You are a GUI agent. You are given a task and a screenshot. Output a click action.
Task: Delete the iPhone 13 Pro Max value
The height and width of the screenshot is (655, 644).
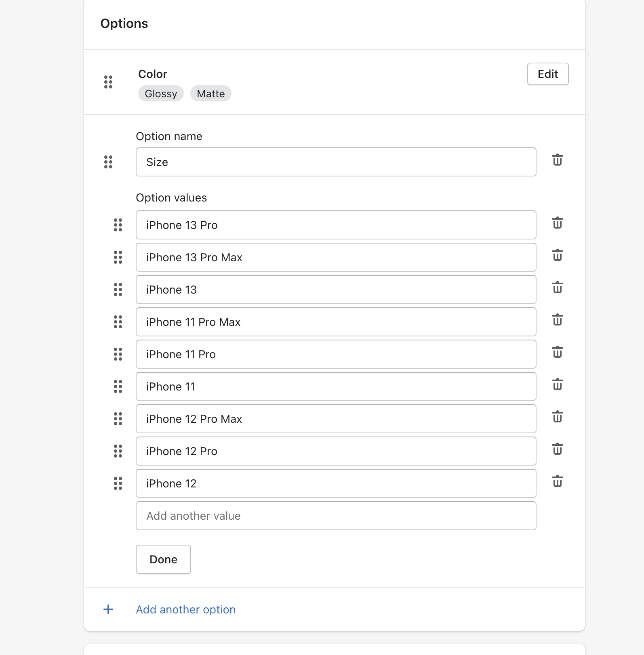click(557, 256)
